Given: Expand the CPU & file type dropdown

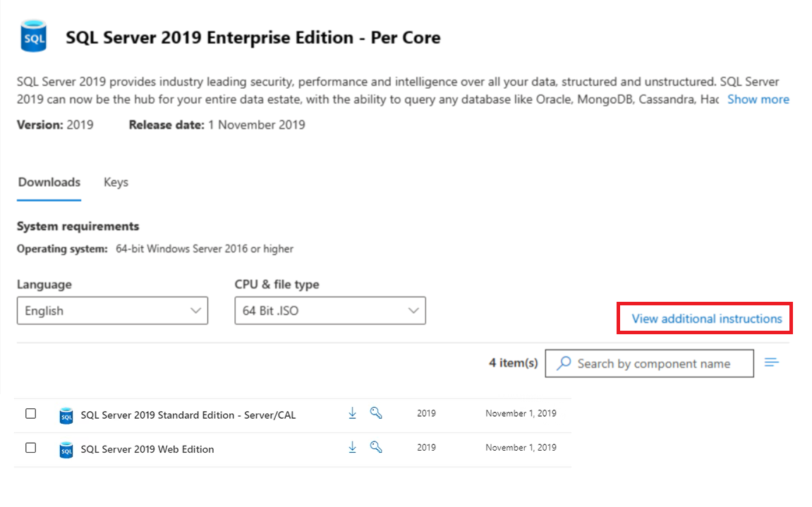Looking at the screenshot, I should tap(329, 310).
